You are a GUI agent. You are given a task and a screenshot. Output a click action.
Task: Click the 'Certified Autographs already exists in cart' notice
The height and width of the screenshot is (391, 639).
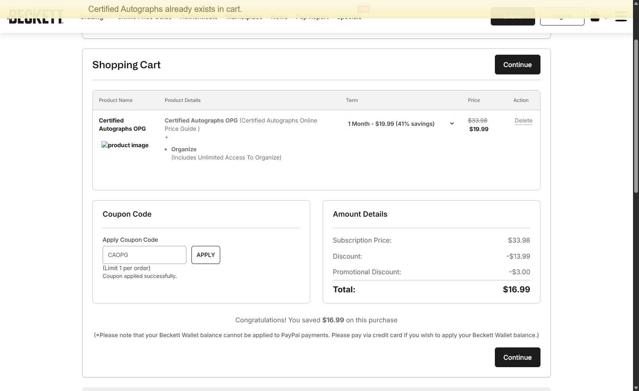[x=165, y=9]
